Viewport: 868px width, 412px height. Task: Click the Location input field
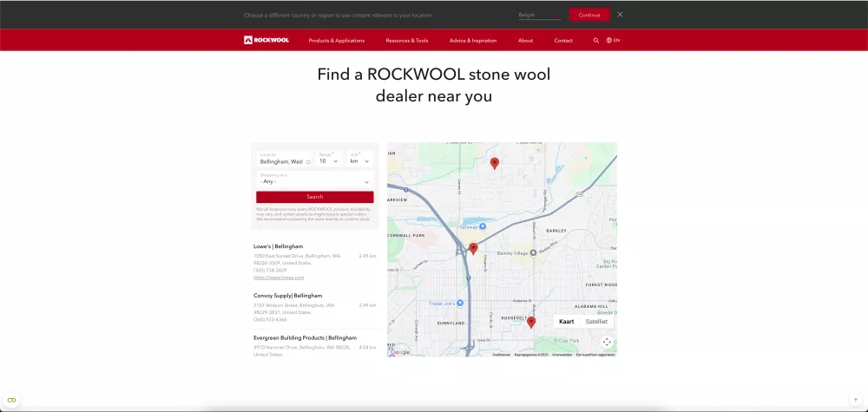(284, 159)
